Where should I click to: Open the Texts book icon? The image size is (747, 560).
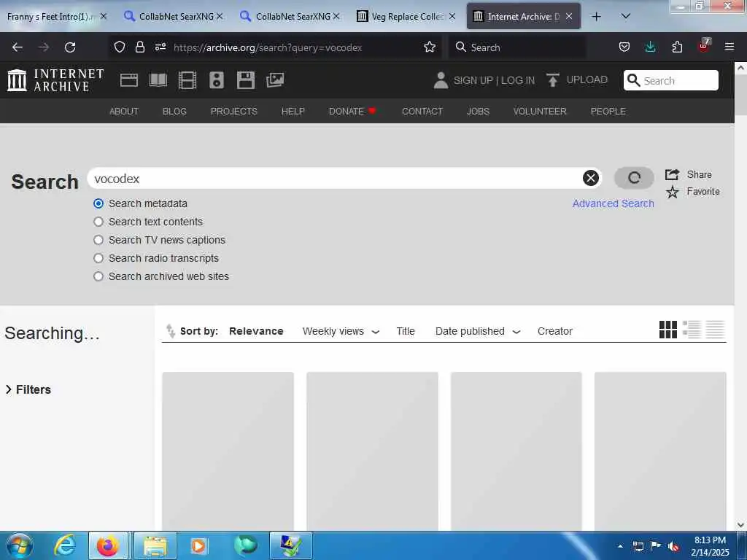pos(158,80)
